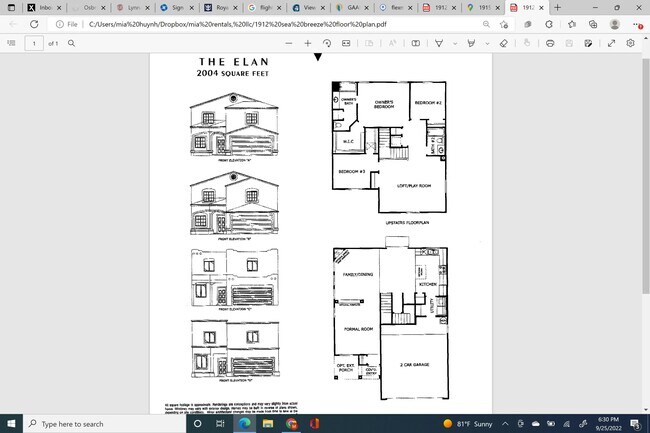The width and height of the screenshot is (650, 433).
Task: Click the scrollbar down arrow
Action: [646, 410]
